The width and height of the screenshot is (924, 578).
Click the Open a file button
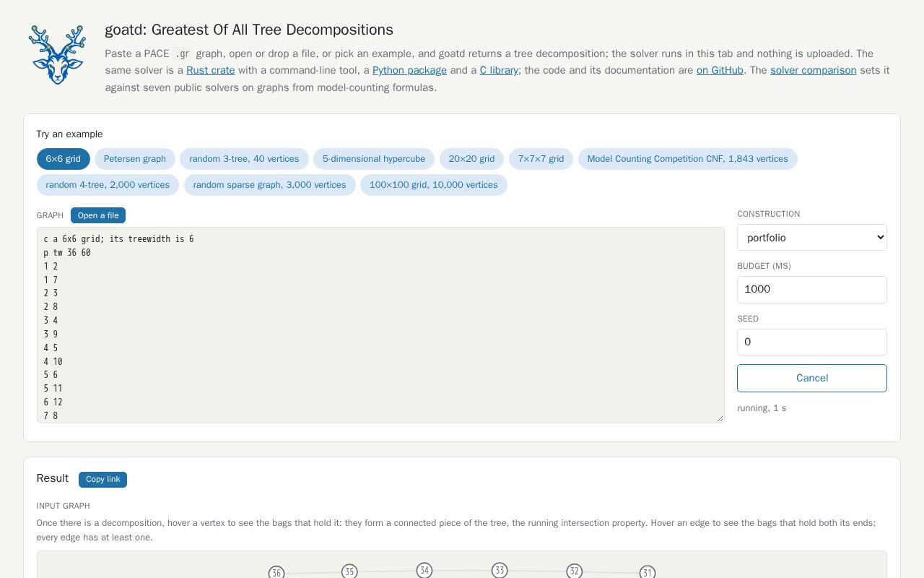(x=98, y=215)
